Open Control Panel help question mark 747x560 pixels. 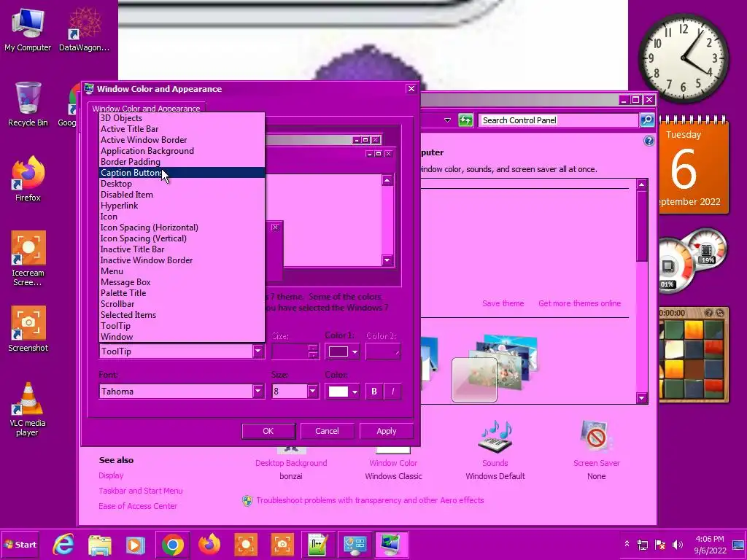click(x=649, y=141)
